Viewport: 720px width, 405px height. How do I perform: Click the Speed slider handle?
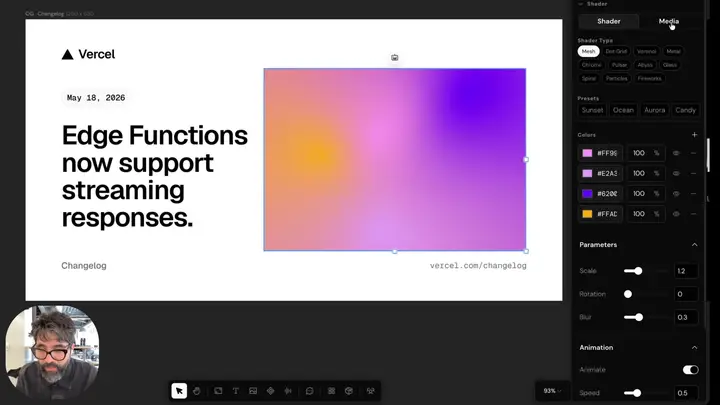pyautogui.click(x=637, y=393)
